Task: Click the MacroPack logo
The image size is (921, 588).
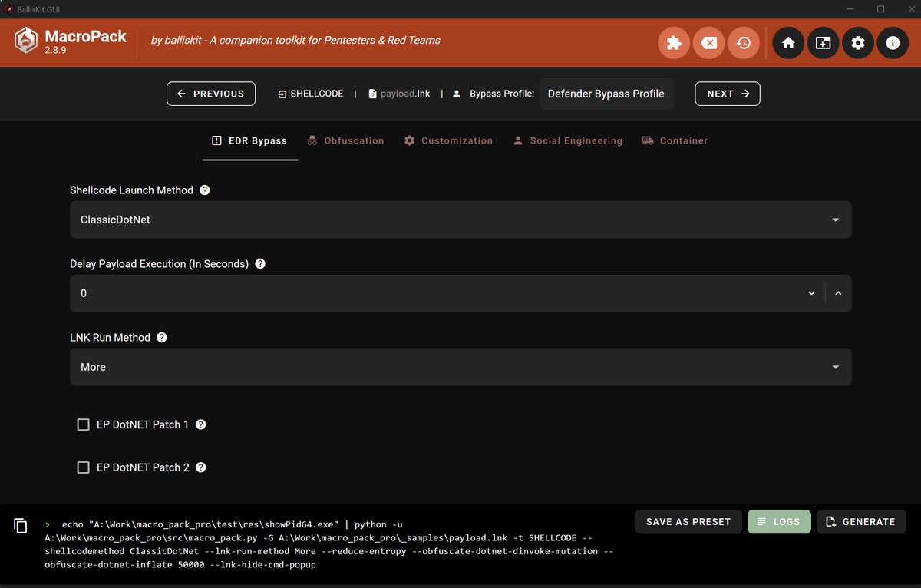Action: click(x=27, y=41)
